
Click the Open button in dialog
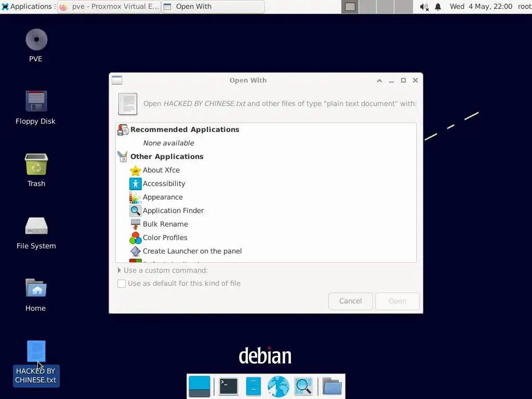(397, 301)
